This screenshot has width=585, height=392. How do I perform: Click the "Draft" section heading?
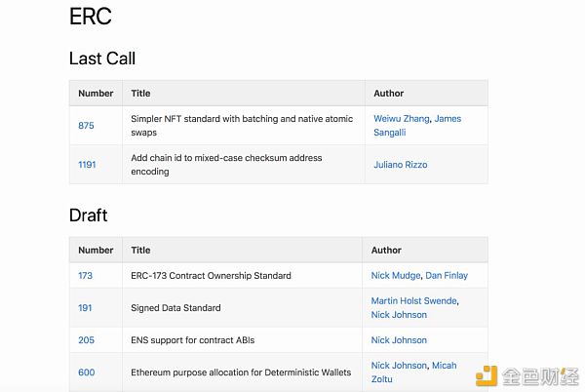tap(89, 215)
